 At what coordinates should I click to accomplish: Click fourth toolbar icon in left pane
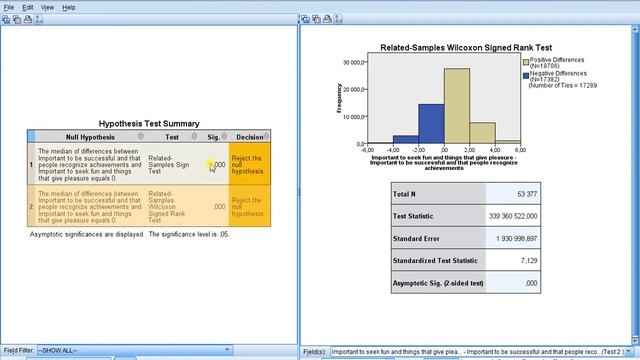[x=39, y=19]
